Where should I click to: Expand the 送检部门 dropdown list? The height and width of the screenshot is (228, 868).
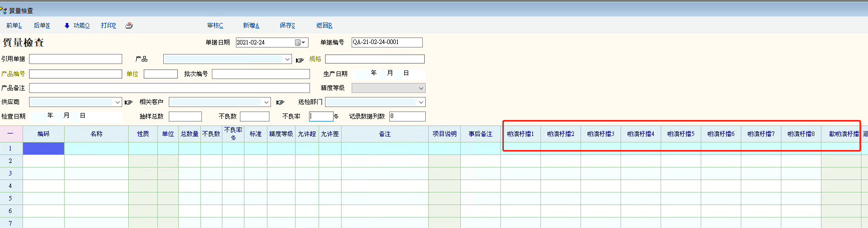pos(421,102)
